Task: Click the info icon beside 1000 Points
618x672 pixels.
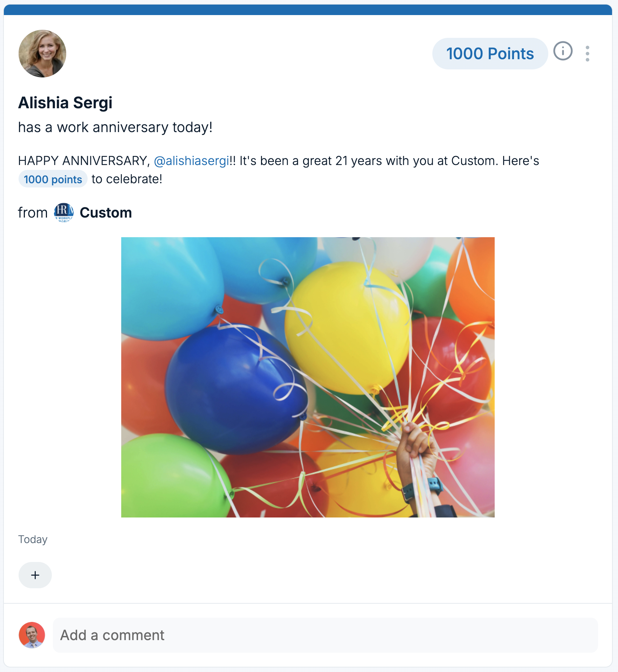Action: (x=563, y=51)
